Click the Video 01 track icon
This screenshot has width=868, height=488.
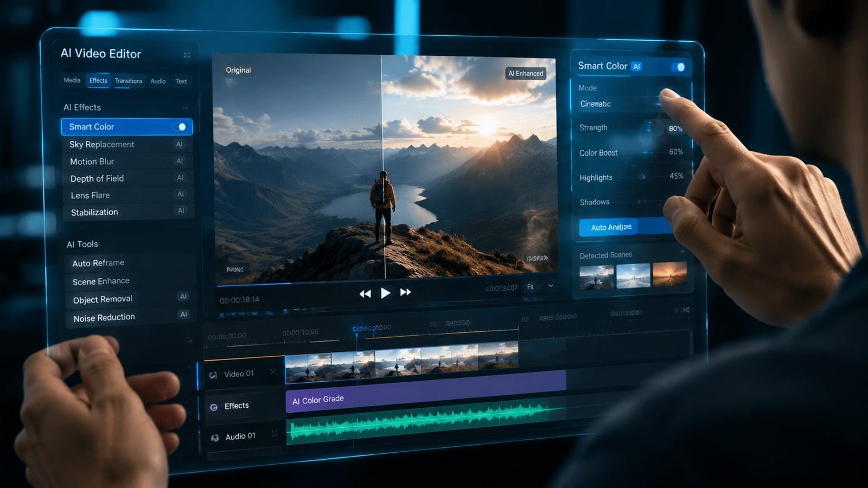(213, 375)
